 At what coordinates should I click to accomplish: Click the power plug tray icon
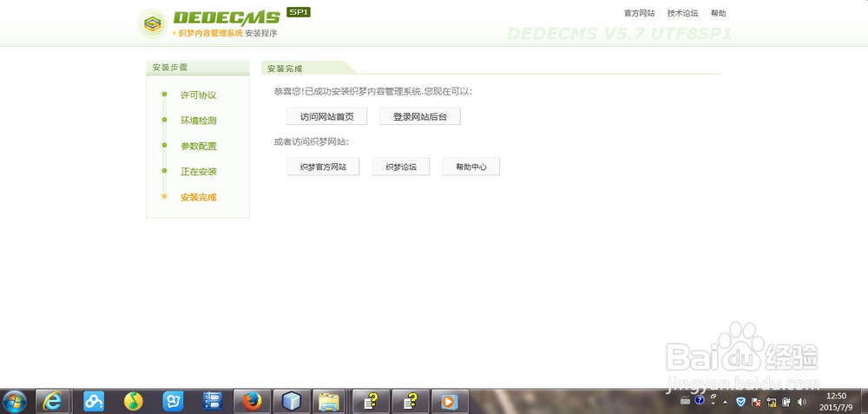tap(786, 402)
